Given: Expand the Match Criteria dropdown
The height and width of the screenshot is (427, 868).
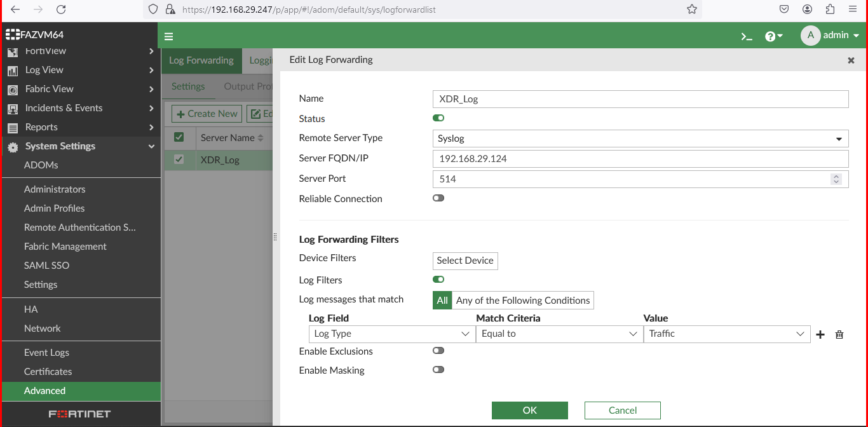Looking at the screenshot, I should pos(559,334).
